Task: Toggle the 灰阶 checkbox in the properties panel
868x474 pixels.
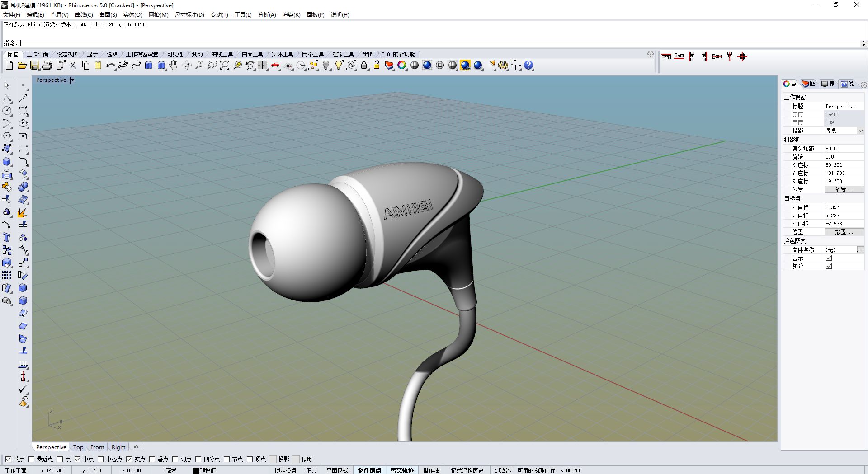Action: click(x=829, y=266)
